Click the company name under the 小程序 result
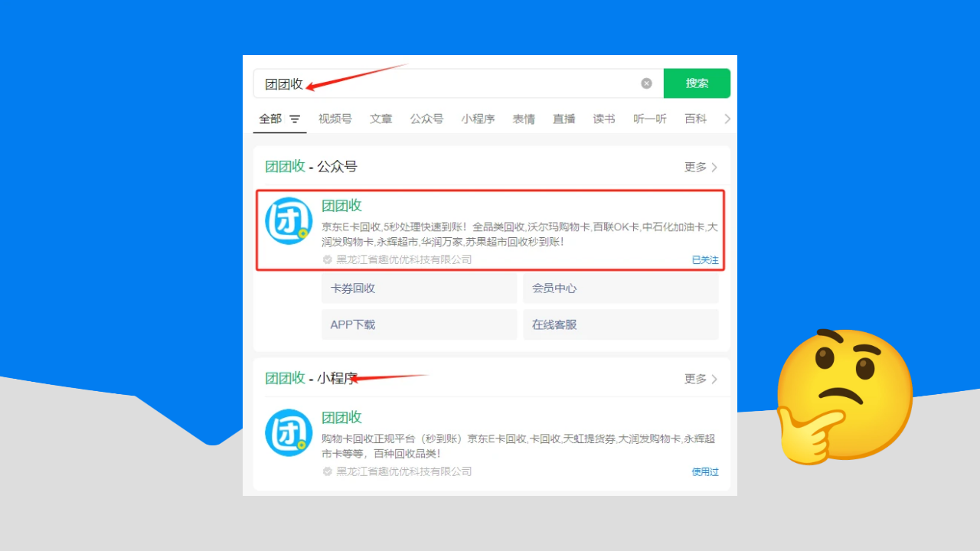 coord(404,471)
